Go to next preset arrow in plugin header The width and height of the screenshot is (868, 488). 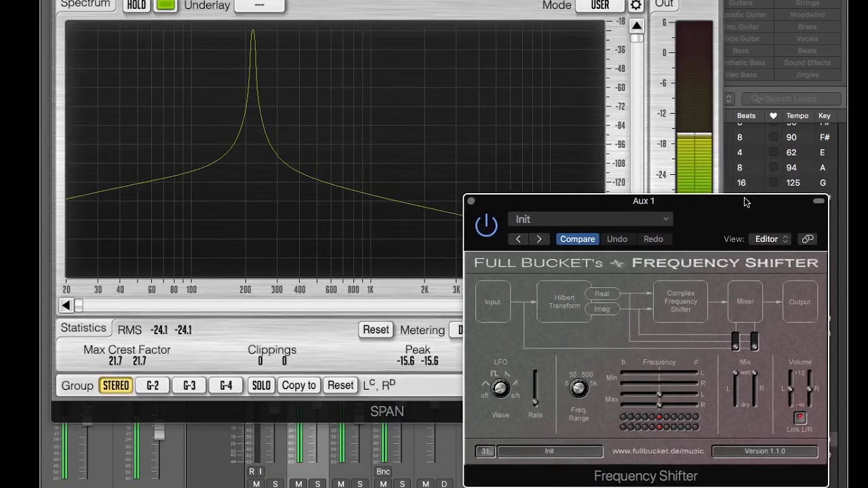pyautogui.click(x=539, y=239)
